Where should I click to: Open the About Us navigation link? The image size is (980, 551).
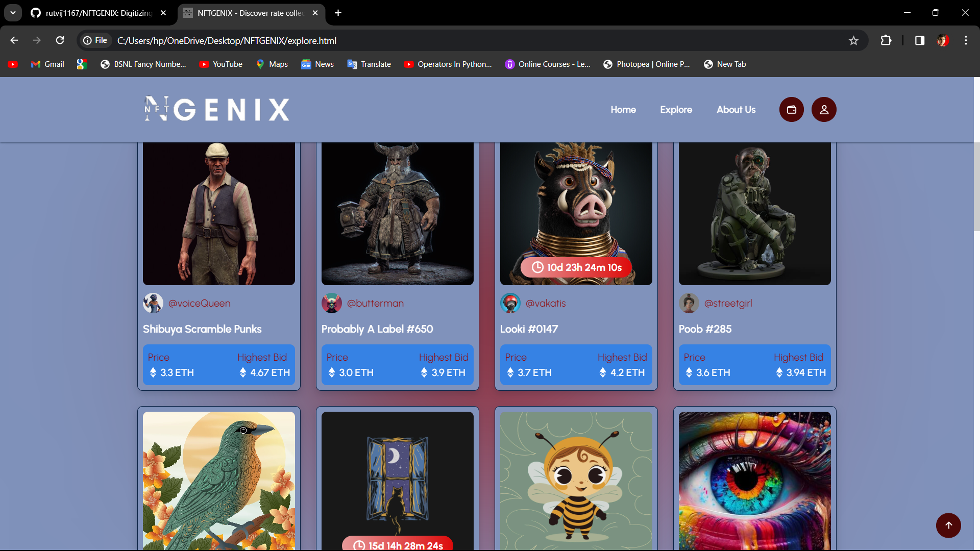point(736,110)
